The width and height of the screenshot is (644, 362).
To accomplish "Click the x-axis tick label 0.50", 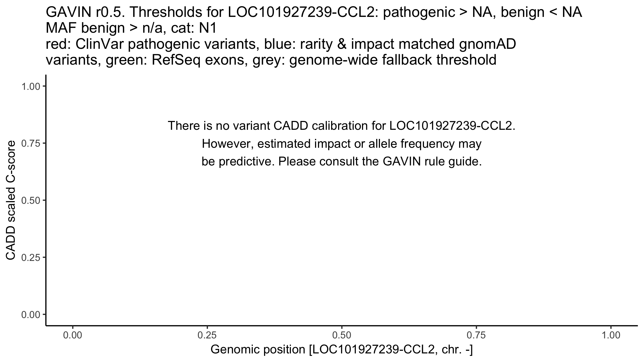I will tap(342, 335).
